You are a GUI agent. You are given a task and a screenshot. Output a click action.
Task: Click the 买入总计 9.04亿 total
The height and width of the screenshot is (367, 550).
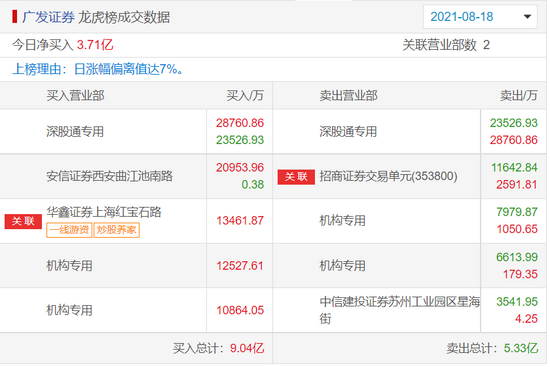[x=218, y=348]
